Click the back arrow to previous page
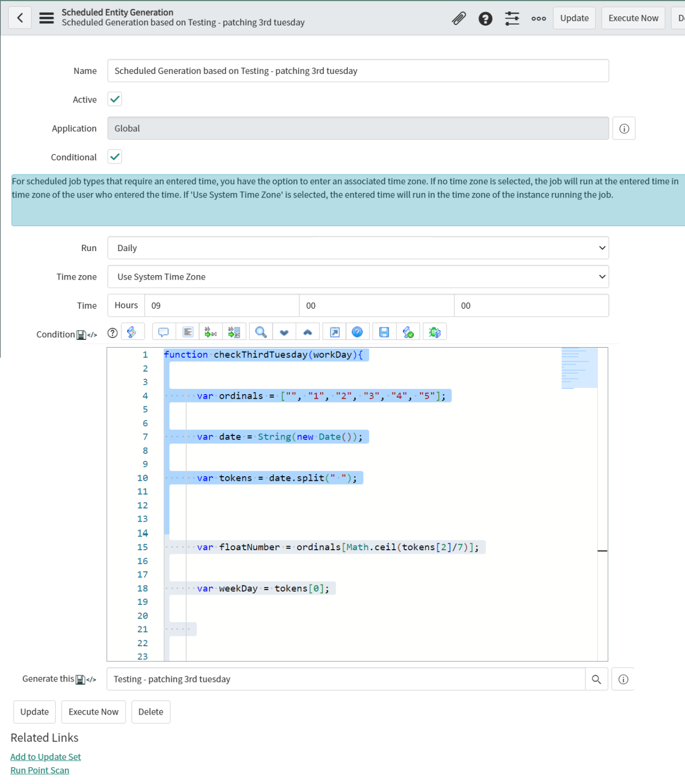The width and height of the screenshot is (685, 784). (x=19, y=18)
